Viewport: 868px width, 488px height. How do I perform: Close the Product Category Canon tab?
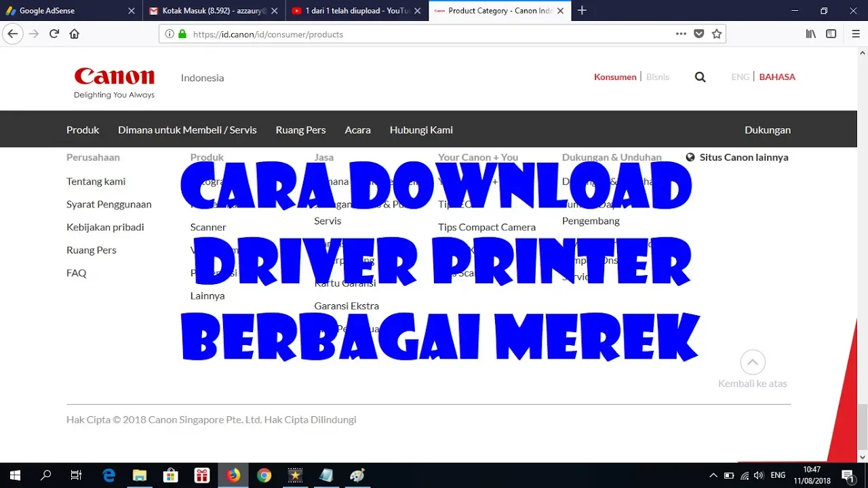pyautogui.click(x=560, y=11)
